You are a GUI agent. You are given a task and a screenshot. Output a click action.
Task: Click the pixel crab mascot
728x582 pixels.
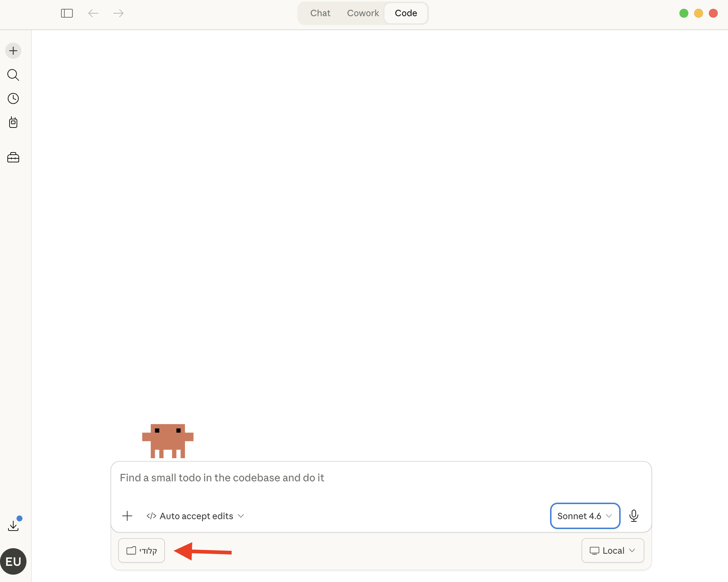168,441
